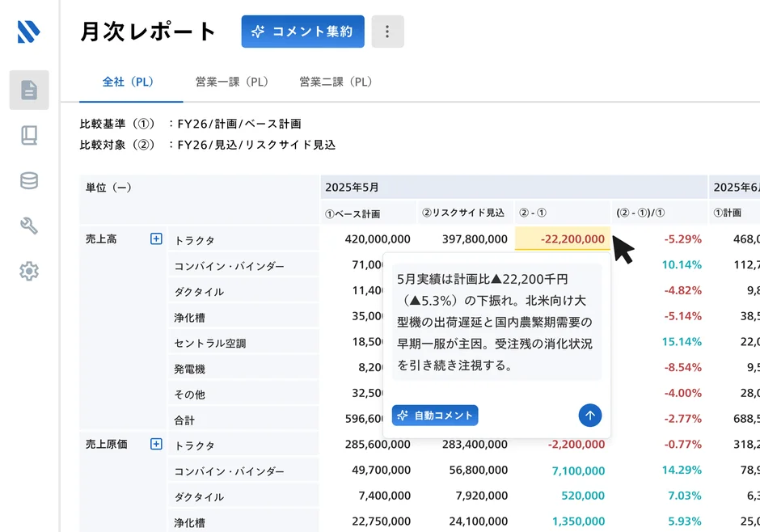This screenshot has width=760, height=532.
Task: Select トラクタ row under 売上高
Action: [x=243, y=240]
